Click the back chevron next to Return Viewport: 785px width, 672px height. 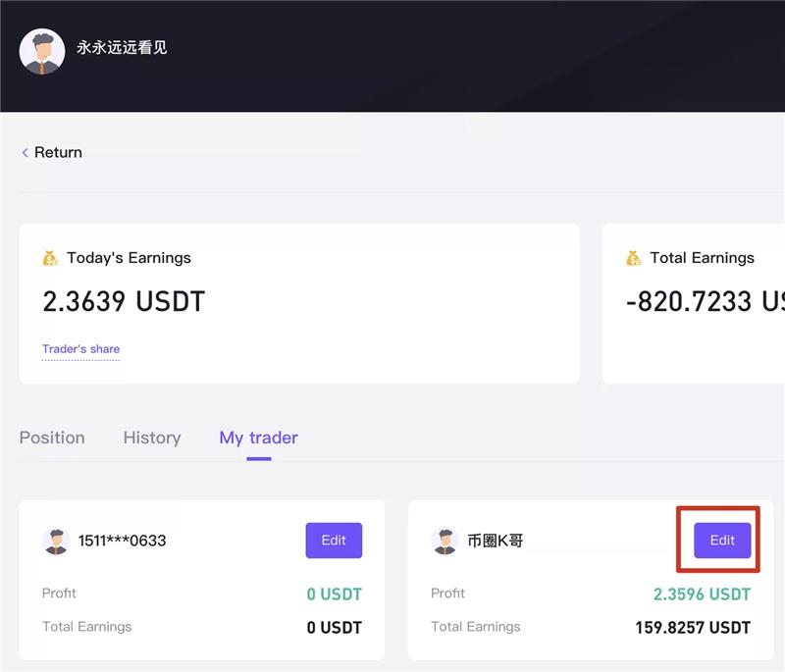[26, 153]
